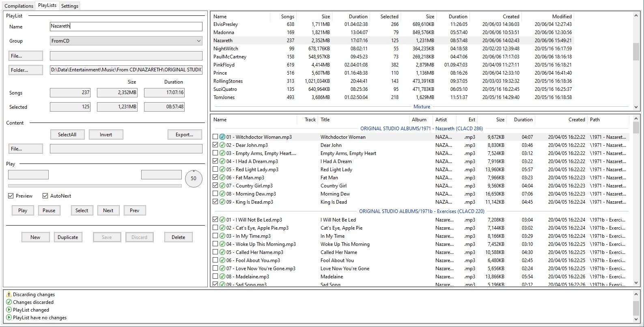Click check icon next to Changes discarded log
Viewport: 644px width, 327px height.
9,302
